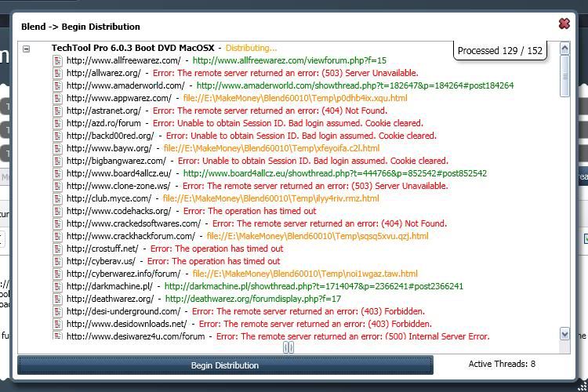Click the document icon beside allwarez.org
This screenshot has width=588, height=392.
pyautogui.click(x=57, y=73)
